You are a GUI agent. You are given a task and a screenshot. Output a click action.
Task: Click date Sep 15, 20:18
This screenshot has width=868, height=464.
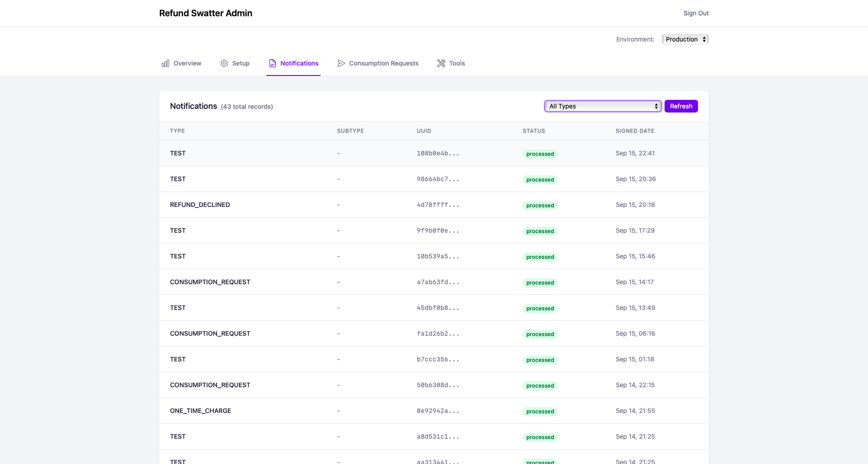[x=635, y=205]
